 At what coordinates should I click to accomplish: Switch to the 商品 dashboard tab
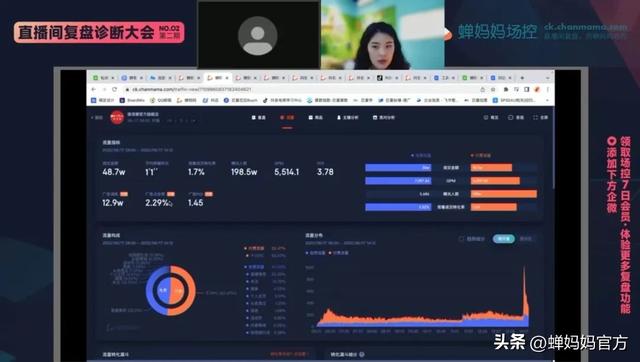(316, 118)
